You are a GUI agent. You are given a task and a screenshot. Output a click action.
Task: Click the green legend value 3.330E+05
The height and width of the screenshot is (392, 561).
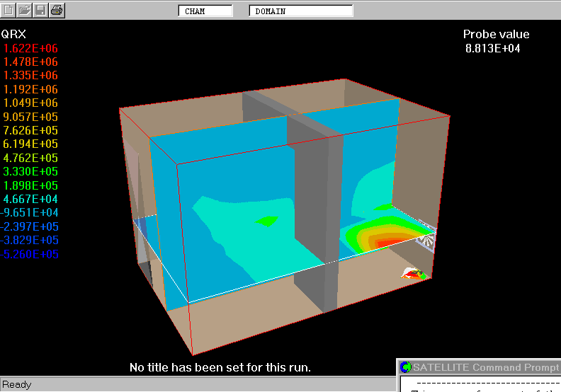(31, 172)
